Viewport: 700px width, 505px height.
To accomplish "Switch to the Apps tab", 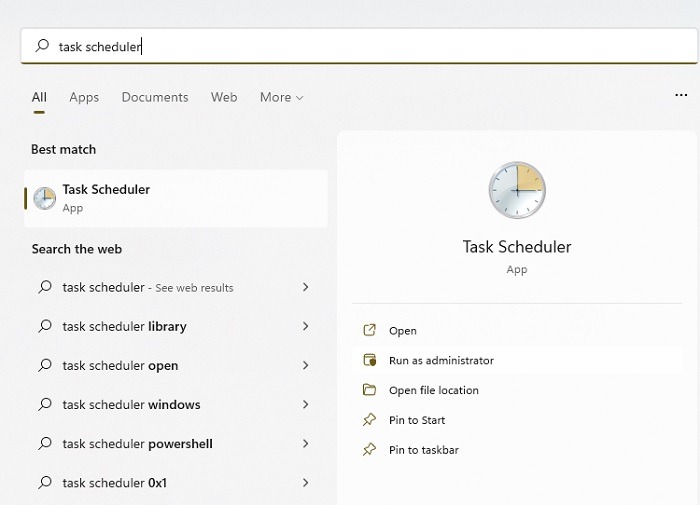I will click(x=84, y=97).
